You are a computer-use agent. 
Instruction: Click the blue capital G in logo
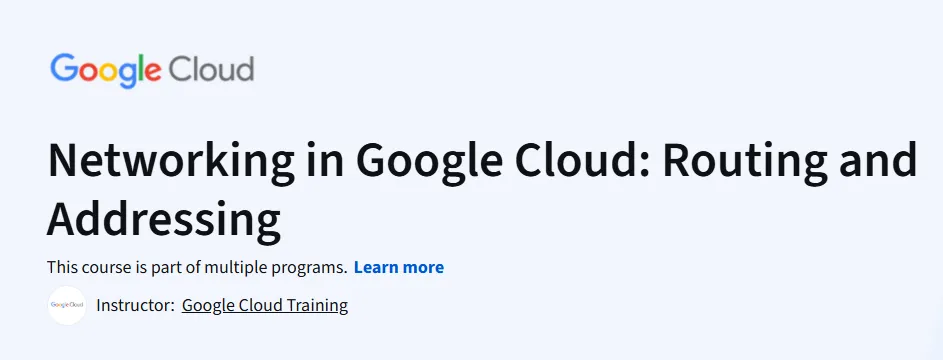click(x=64, y=67)
